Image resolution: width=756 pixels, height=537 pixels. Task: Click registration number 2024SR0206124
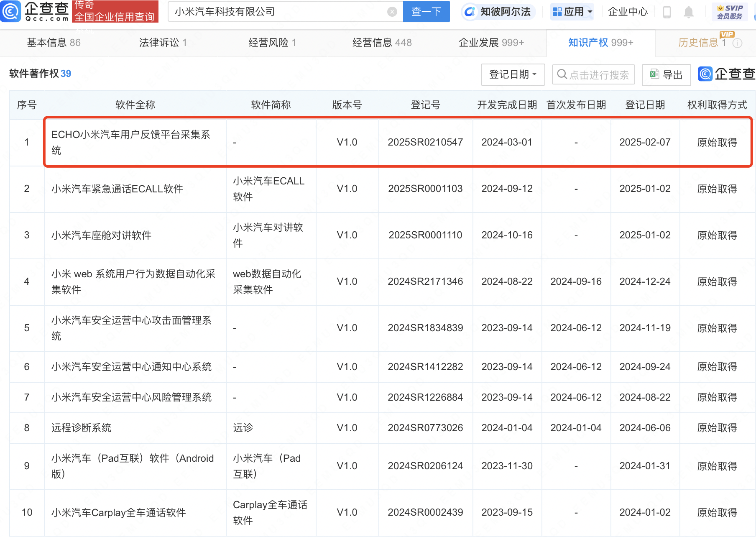[x=425, y=466]
